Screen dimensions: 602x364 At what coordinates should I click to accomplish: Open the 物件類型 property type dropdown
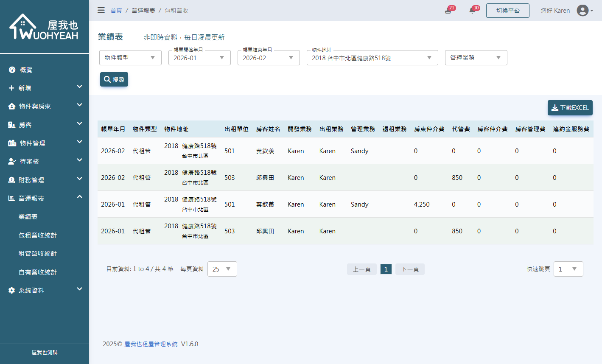coord(130,58)
